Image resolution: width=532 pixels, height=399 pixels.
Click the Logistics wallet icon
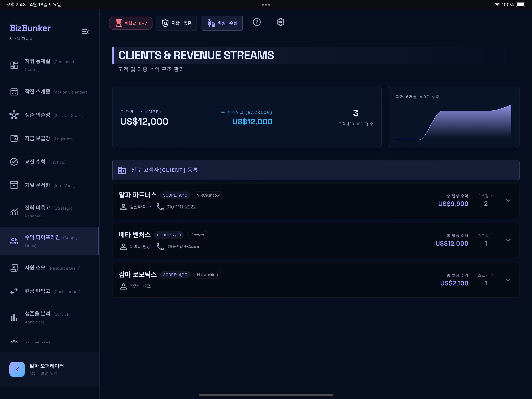coord(14,138)
